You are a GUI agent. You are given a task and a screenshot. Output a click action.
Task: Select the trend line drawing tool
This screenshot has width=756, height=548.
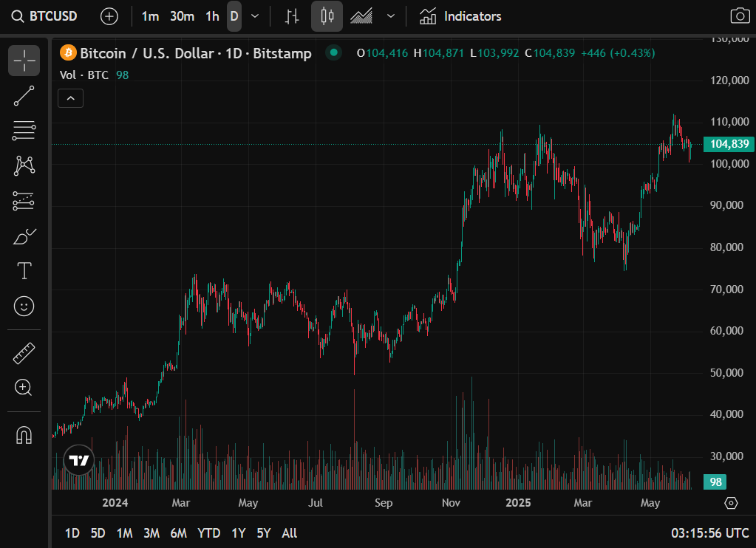(24, 96)
